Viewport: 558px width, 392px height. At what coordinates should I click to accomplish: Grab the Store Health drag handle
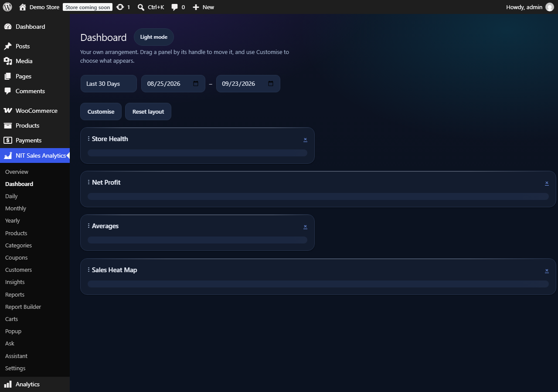pos(88,139)
